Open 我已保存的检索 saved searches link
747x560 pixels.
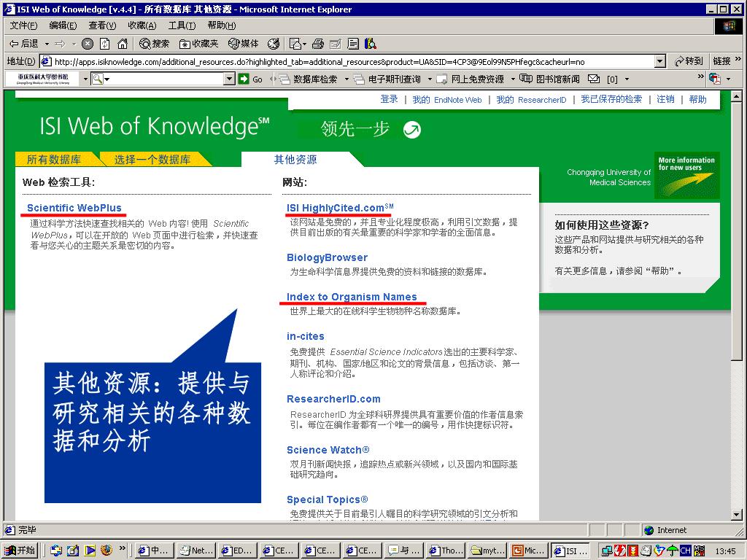(611, 99)
